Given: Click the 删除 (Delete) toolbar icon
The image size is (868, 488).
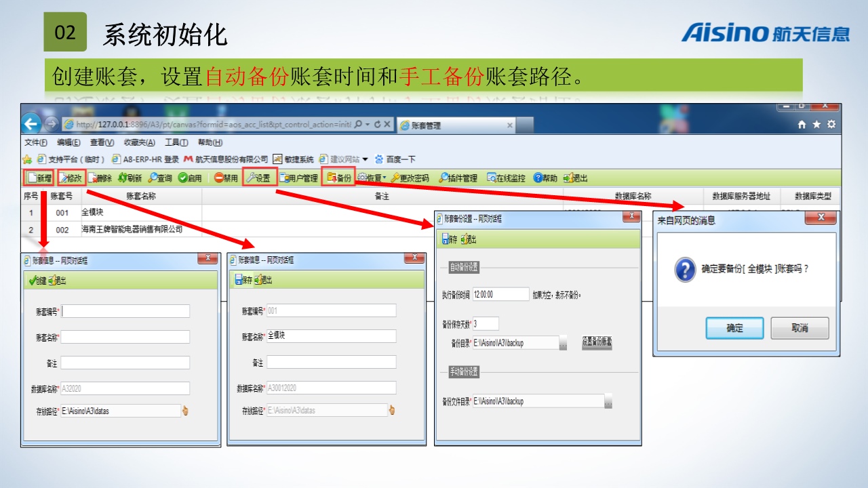Looking at the screenshot, I should pyautogui.click(x=100, y=178).
